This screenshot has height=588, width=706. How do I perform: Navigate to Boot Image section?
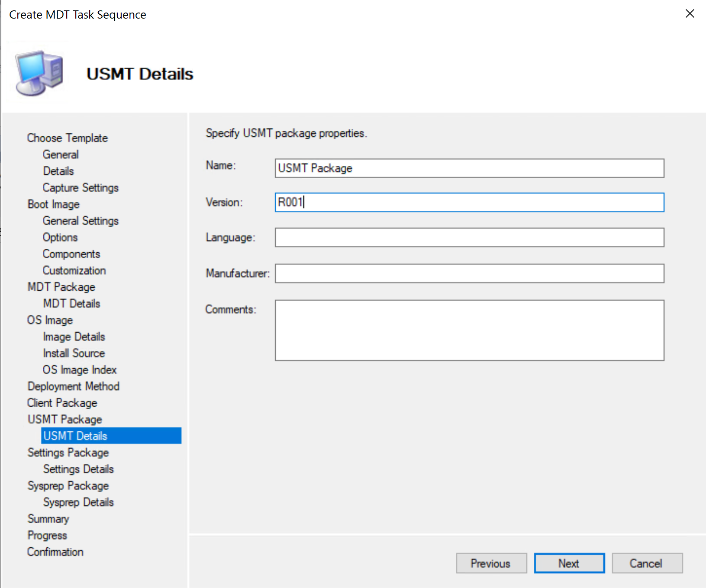tap(53, 204)
